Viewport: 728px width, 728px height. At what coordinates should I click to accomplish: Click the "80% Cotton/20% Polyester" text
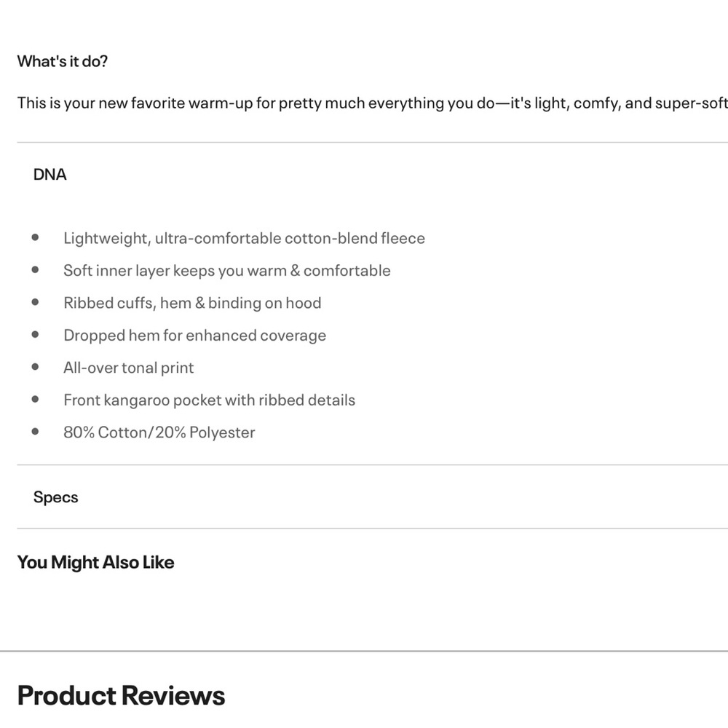(x=159, y=432)
